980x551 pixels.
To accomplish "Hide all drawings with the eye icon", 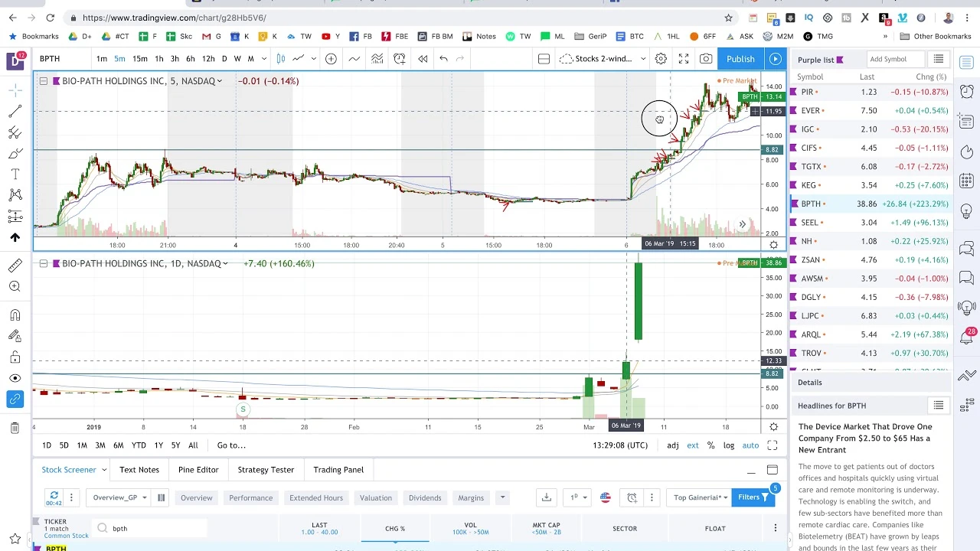I will point(15,378).
